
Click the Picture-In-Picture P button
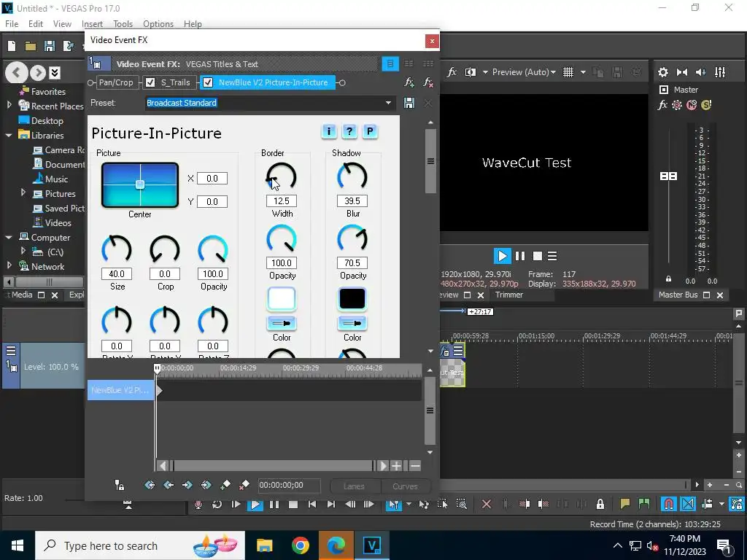click(x=370, y=131)
